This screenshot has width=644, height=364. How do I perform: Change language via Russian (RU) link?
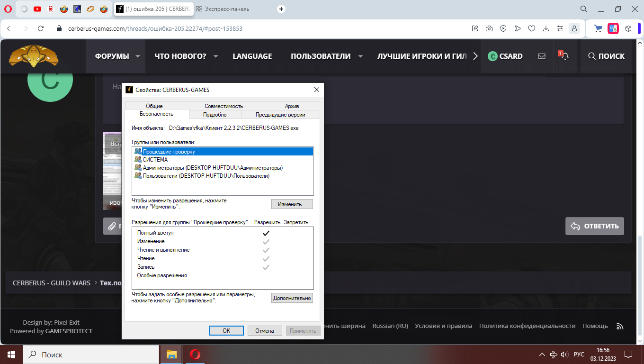pos(390,326)
